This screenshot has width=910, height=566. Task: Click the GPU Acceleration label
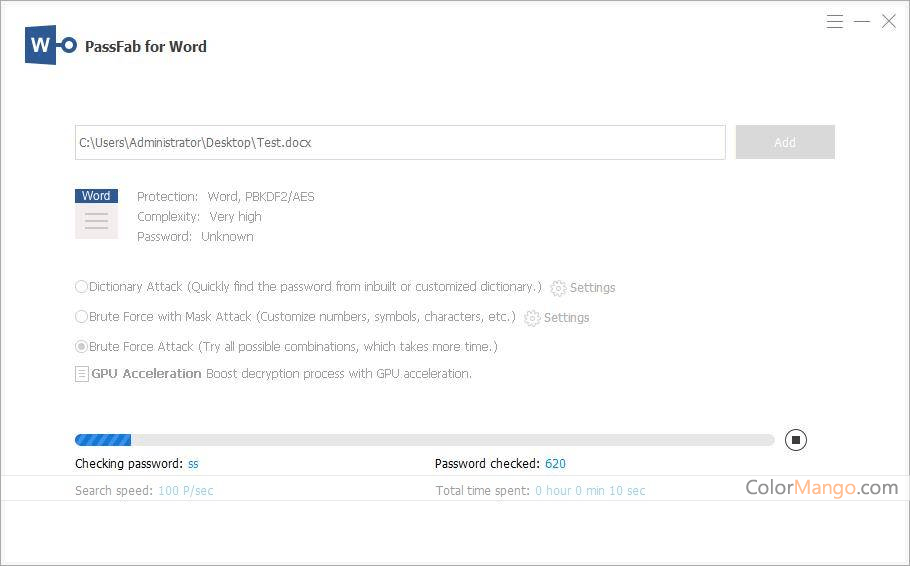(x=146, y=374)
